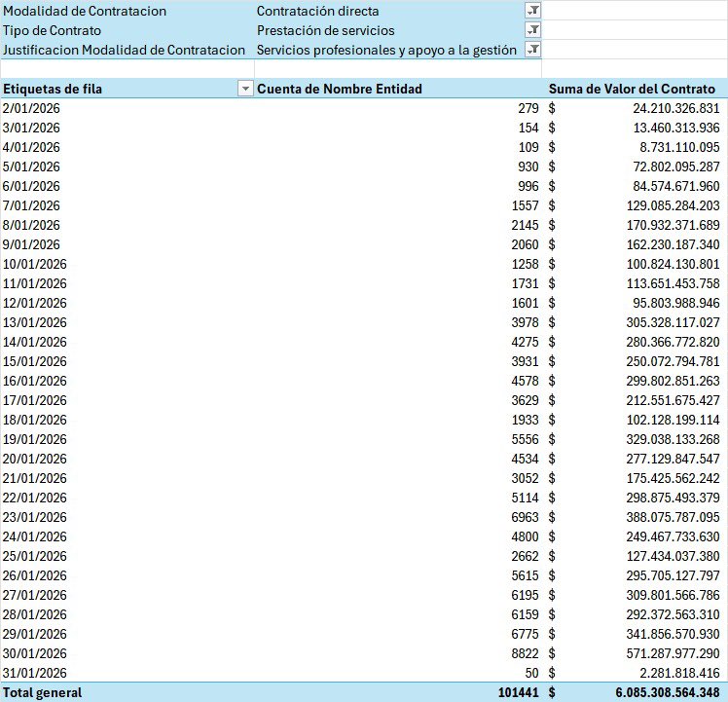Screen dimensions: 728x702
Task: Select value cell 212.551.675.427
Action: click(x=673, y=400)
